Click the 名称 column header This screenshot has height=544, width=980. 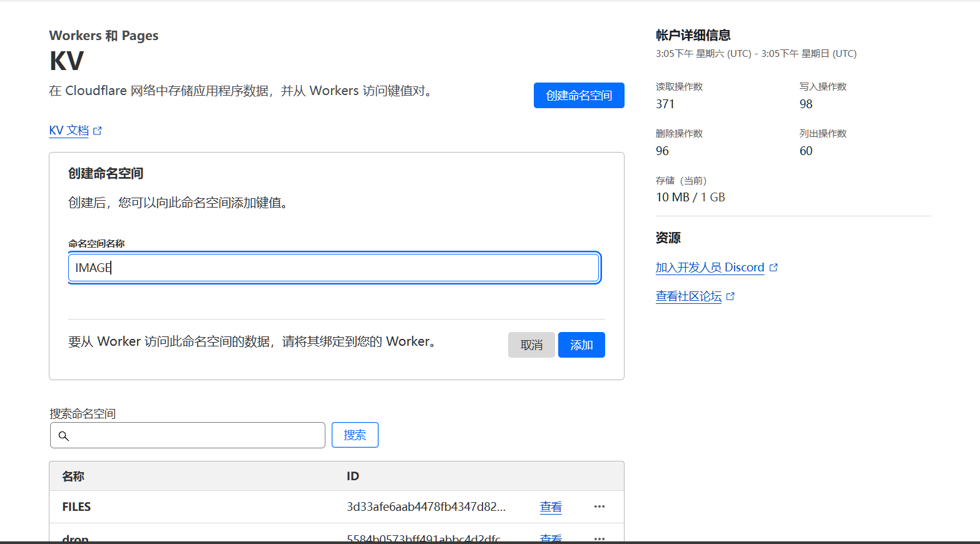(x=73, y=476)
